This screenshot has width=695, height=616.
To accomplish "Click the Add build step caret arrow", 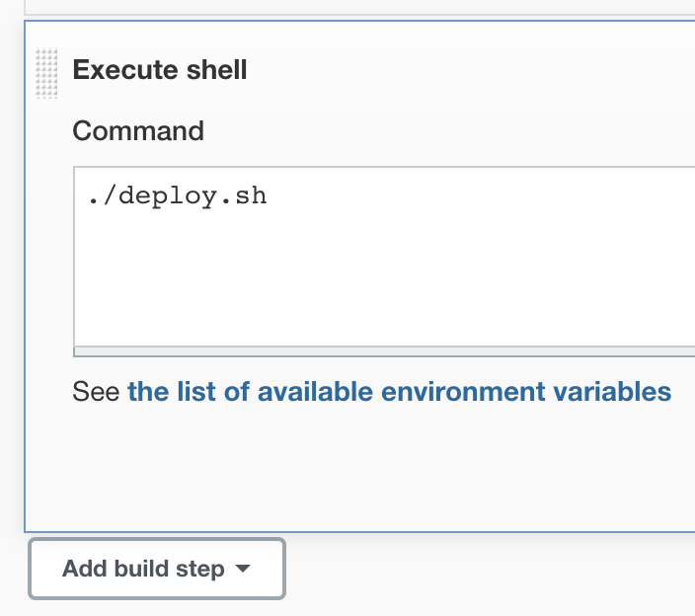I will [x=243, y=570].
